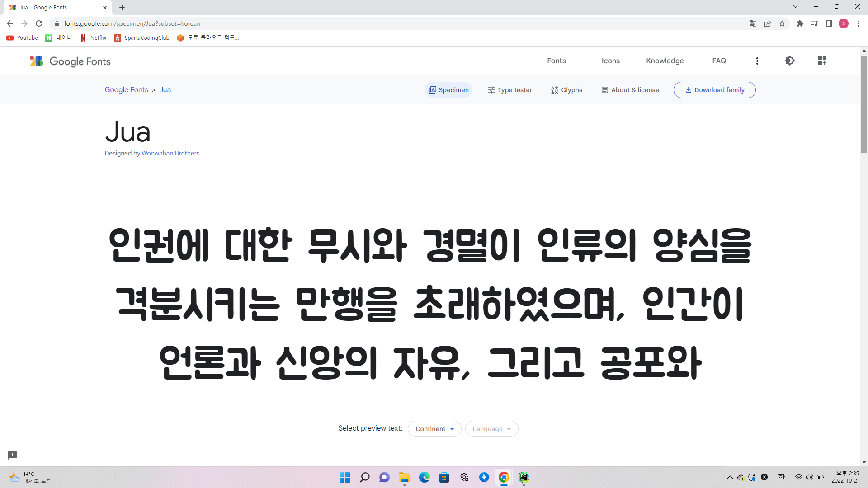This screenshot has width=868, height=488.
Task: Open the Netflix bookmark
Action: point(93,38)
